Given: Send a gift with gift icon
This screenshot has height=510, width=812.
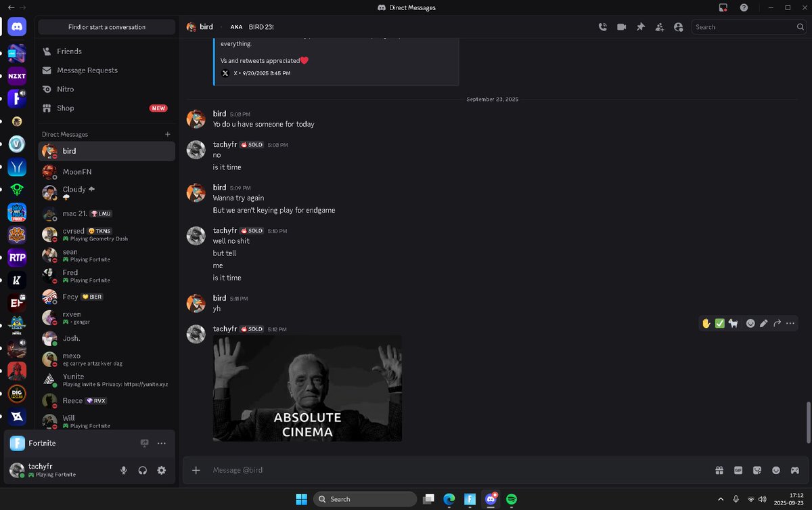Looking at the screenshot, I should pos(719,470).
